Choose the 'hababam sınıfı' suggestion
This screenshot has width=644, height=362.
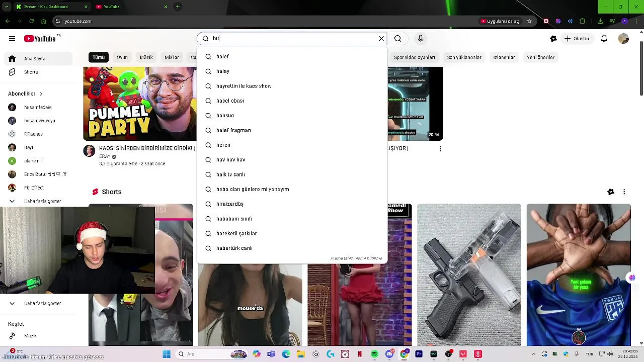[x=292, y=219]
